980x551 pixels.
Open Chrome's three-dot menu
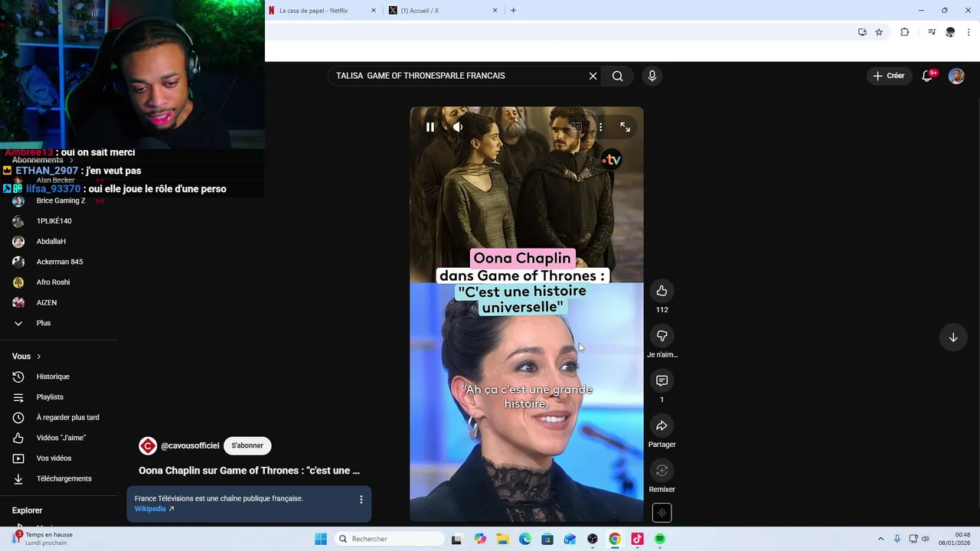click(x=969, y=32)
